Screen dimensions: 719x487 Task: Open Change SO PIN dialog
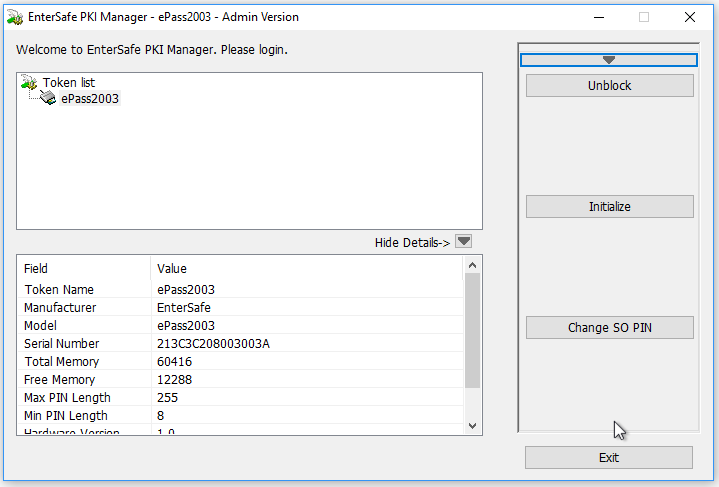(609, 328)
